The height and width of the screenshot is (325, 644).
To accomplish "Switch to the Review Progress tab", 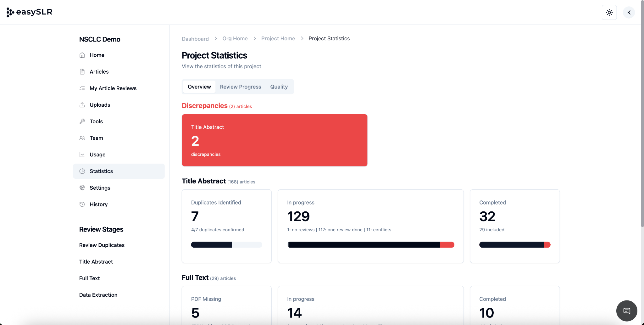I will [240, 87].
